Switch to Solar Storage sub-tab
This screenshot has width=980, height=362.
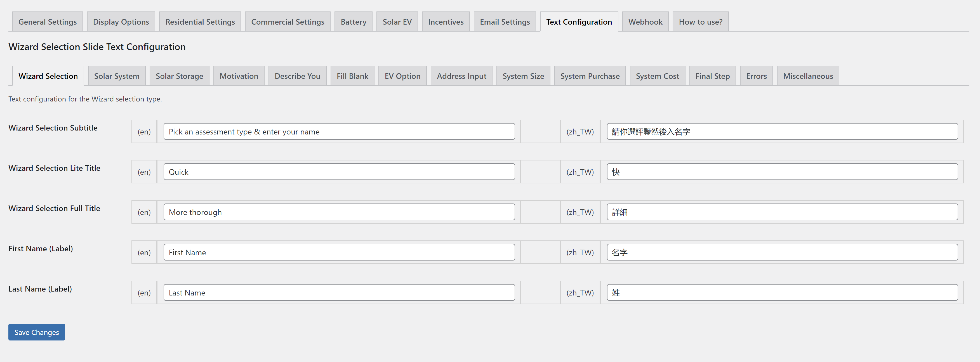[x=179, y=76]
